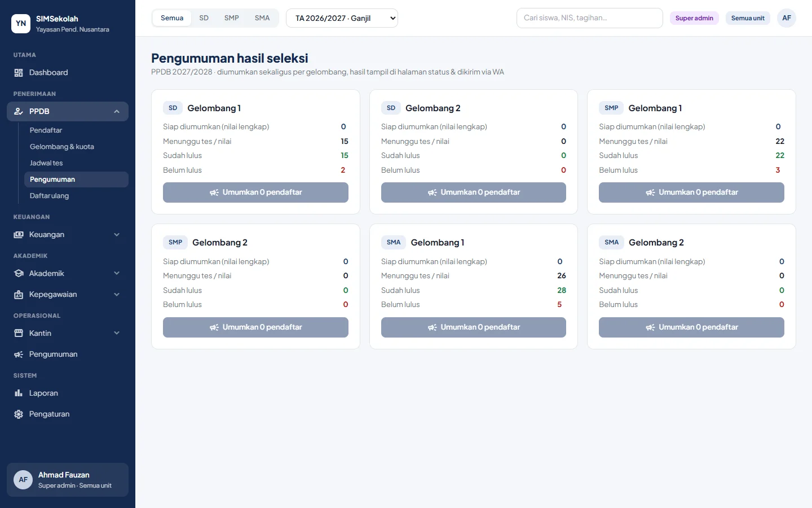Open the Jadwal tes page
The image size is (812, 508).
(76, 163)
